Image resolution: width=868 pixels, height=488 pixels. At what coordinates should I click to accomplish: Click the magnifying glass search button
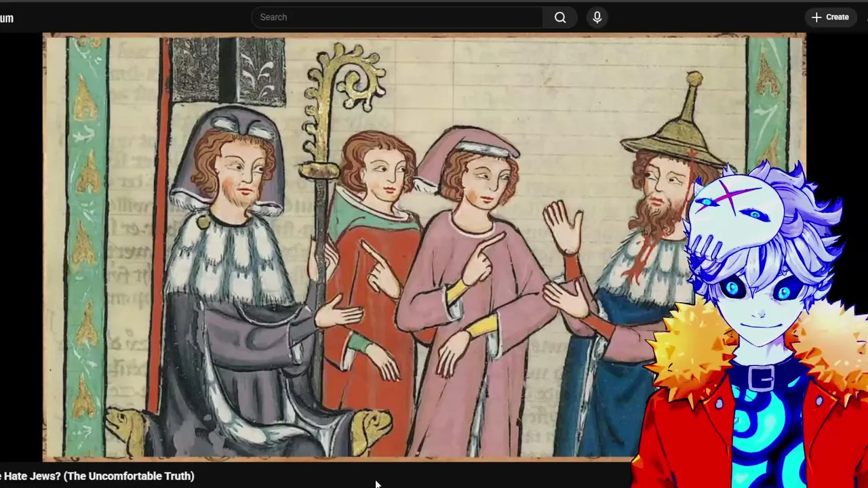(x=560, y=17)
